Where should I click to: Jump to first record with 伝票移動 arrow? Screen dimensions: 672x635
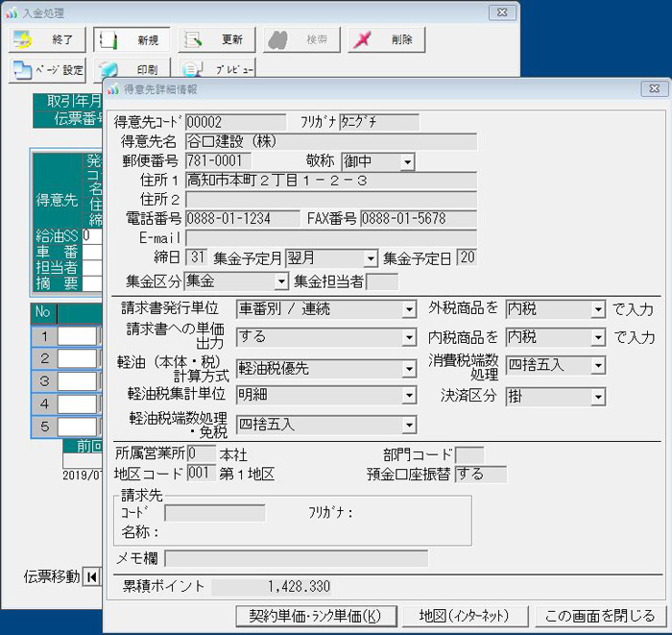click(x=91, y=576)
